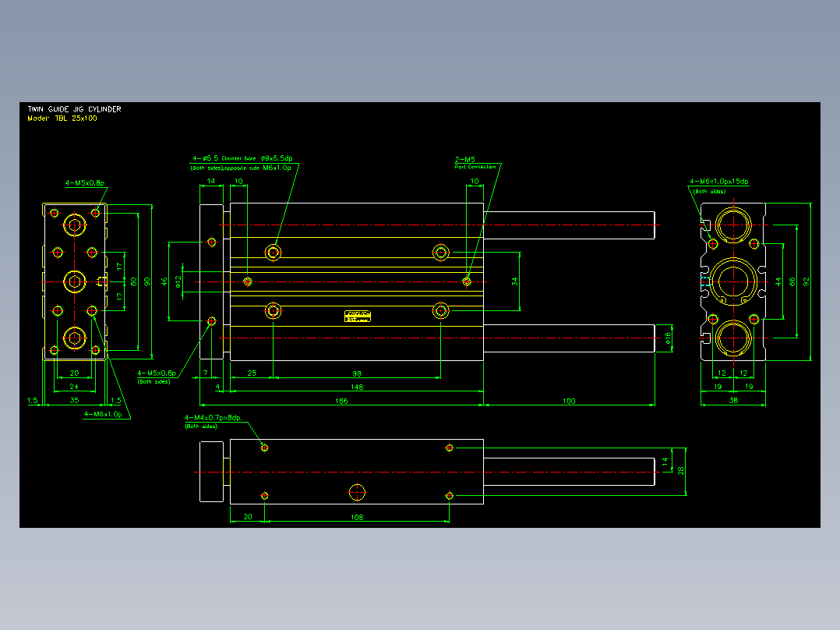Viewport: 840px width, 630px height.
Task: Click the 148 body length dimension
Action: pos(357,387)
